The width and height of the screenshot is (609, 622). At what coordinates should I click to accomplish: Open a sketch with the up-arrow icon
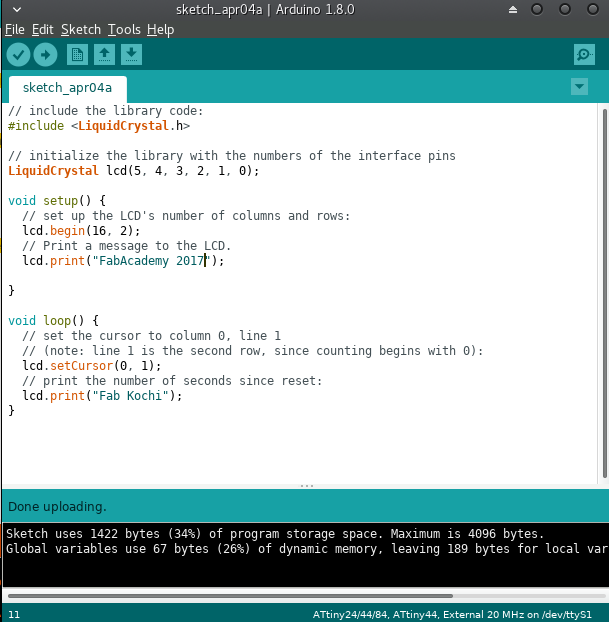104,54
